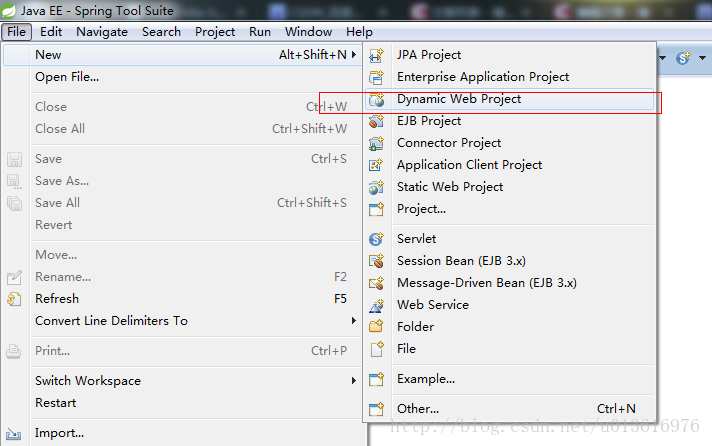Select Servlet from New submenu
The image size is (712, 446).
[509, 239]
